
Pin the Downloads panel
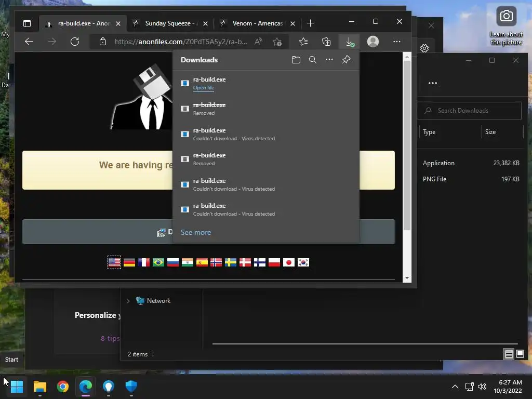click(x=346, y=60)
